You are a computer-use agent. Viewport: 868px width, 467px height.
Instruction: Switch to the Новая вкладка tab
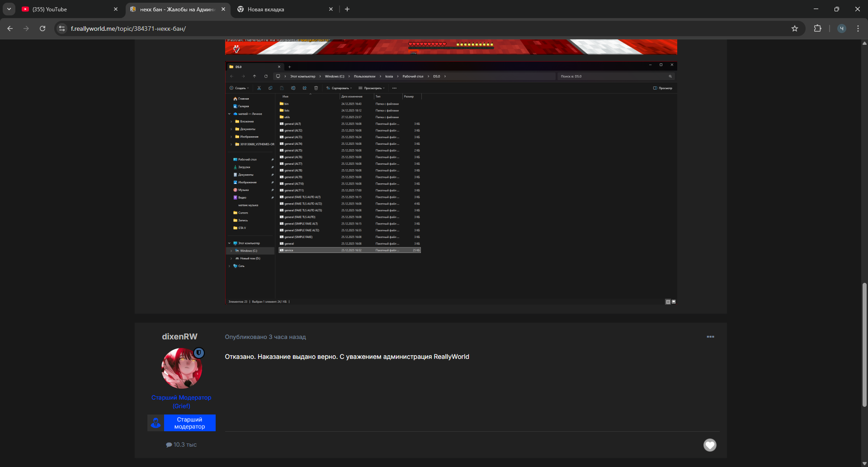280,9
